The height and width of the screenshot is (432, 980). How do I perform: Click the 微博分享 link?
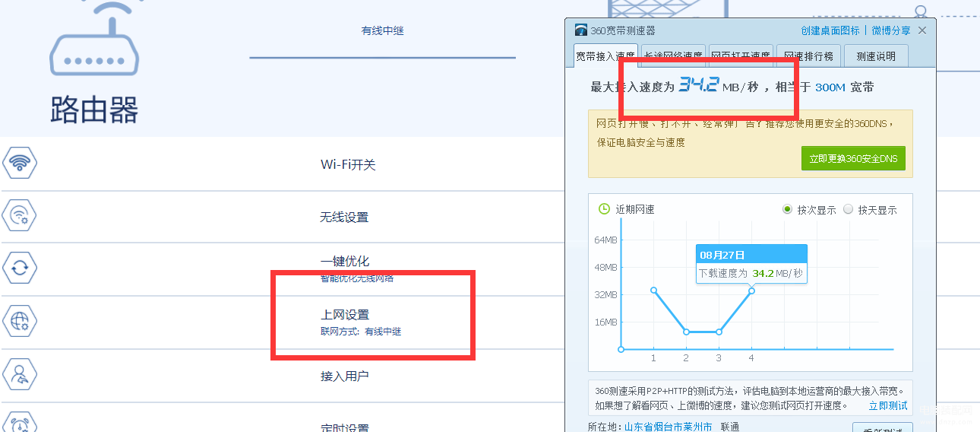(x=890, y=30)
